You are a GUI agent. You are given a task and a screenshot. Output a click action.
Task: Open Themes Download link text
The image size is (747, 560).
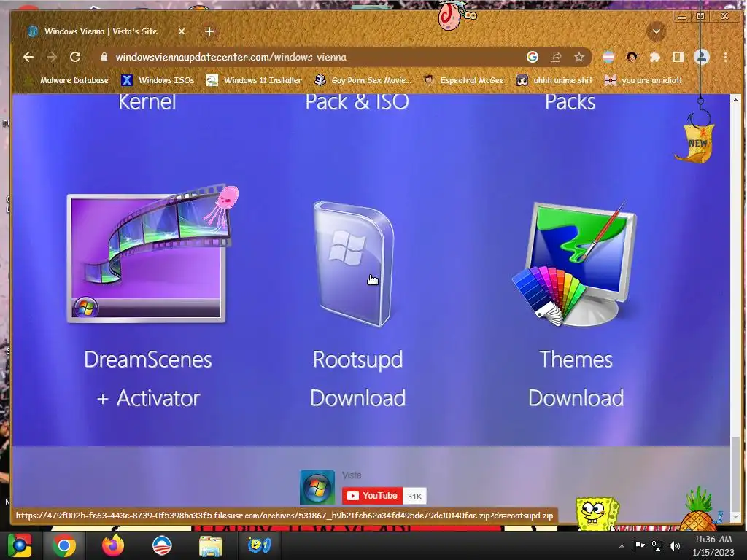pos(576,378)
